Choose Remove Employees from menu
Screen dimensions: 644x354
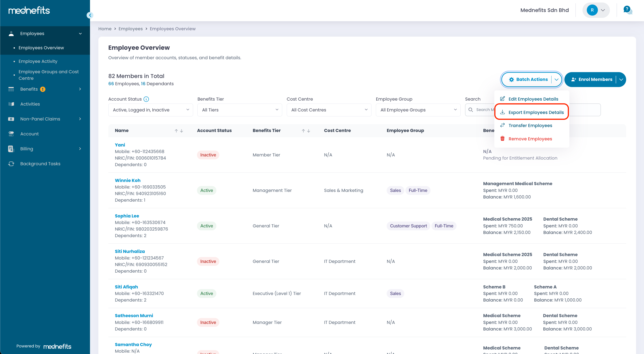[530, 139]
